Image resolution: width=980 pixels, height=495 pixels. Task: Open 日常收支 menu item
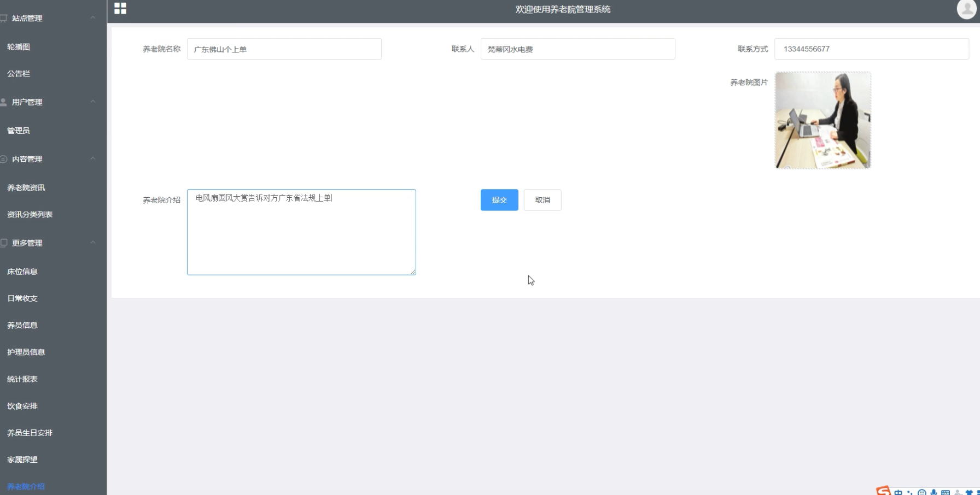click(x=22, y=298)
